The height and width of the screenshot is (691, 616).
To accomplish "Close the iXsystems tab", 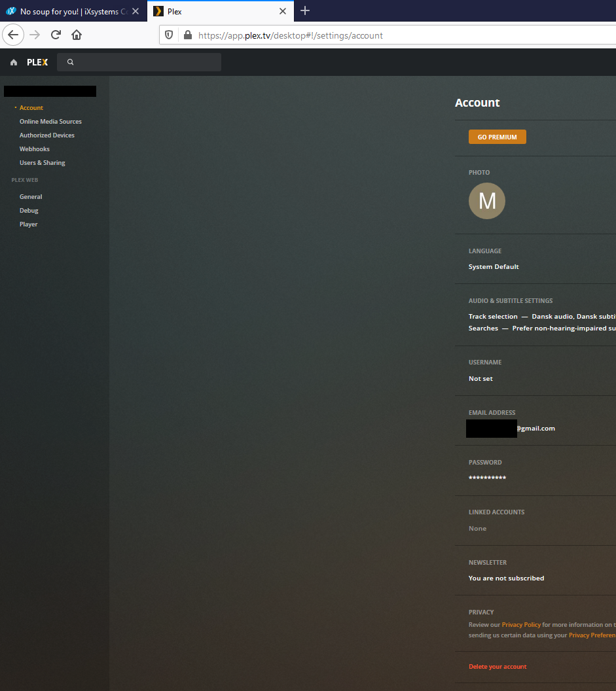I will (x=136, y=12).
